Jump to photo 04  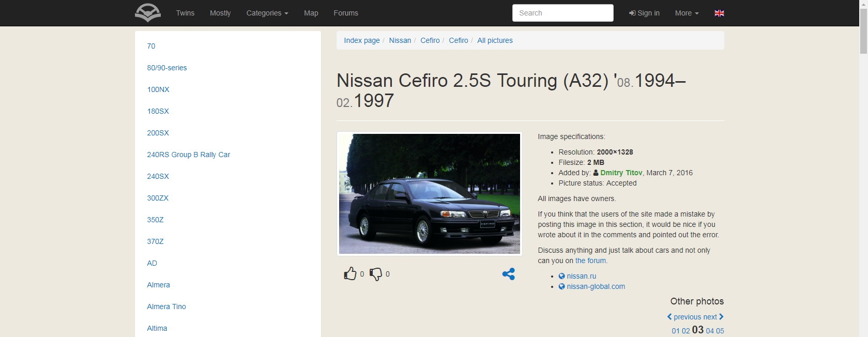[710, 331]
